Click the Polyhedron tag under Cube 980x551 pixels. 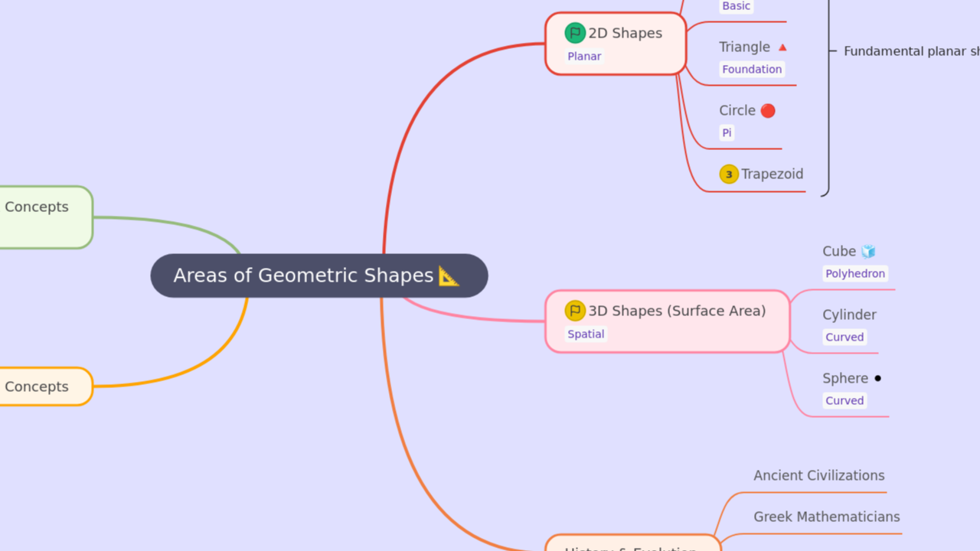[x=855, y=273]
